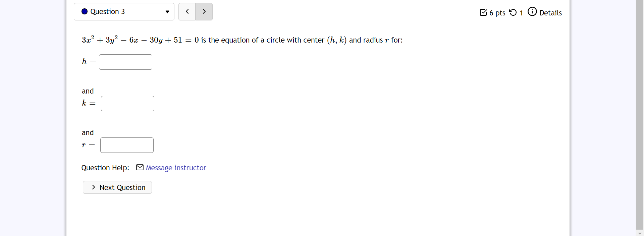Viewport: 644px width, 236px height.
Task: Click the circled info icon before Details
Action: [533, 11]
